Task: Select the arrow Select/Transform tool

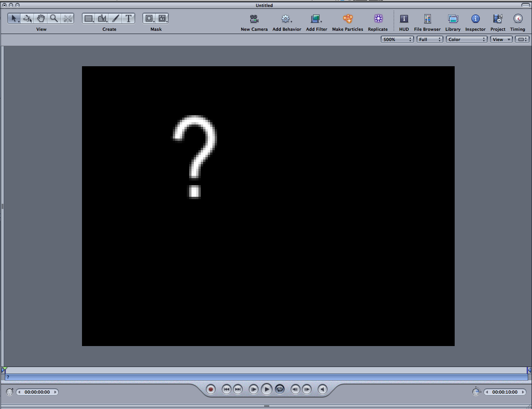Action: pos(14,19)
